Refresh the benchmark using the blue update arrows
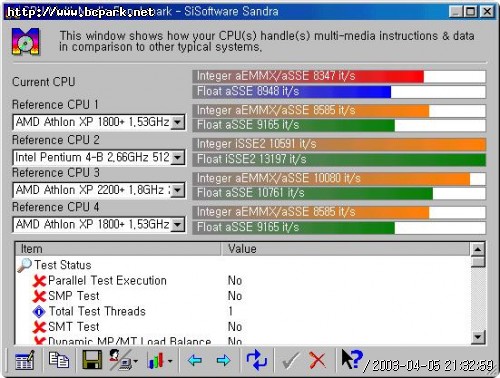Image resolution: width=500 pixels, height=378 pixels. 257,360
